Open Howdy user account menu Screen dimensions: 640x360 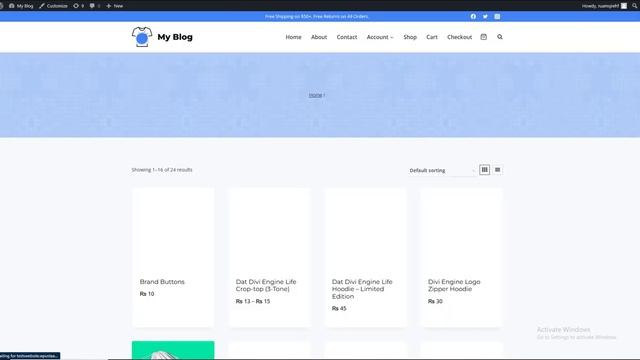(x=604, y=6)
